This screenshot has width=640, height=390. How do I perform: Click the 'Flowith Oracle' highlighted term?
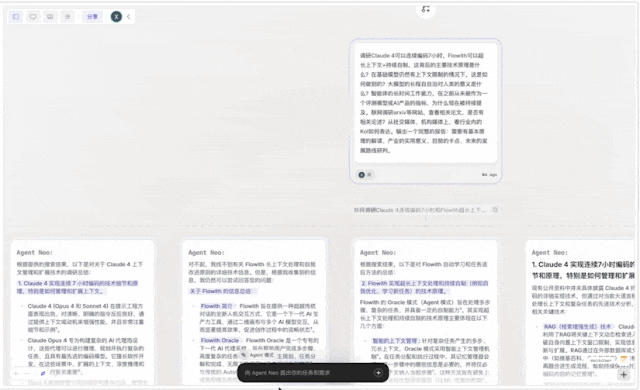220,340
